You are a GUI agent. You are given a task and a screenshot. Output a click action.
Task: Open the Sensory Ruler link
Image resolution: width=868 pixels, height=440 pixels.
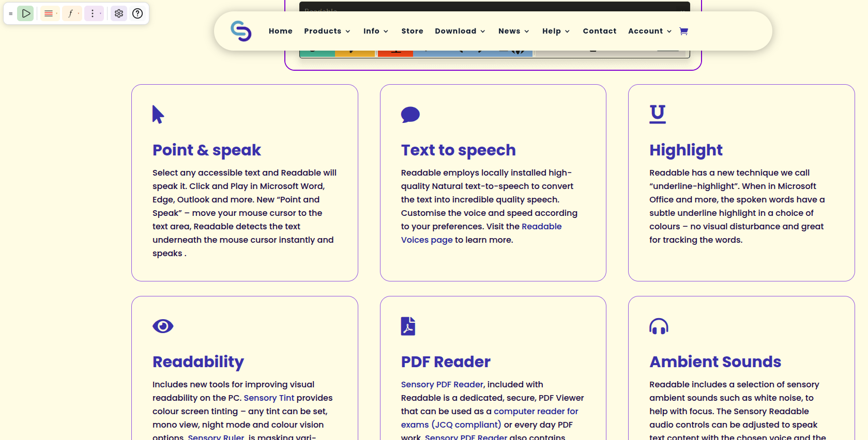(216, 437)
